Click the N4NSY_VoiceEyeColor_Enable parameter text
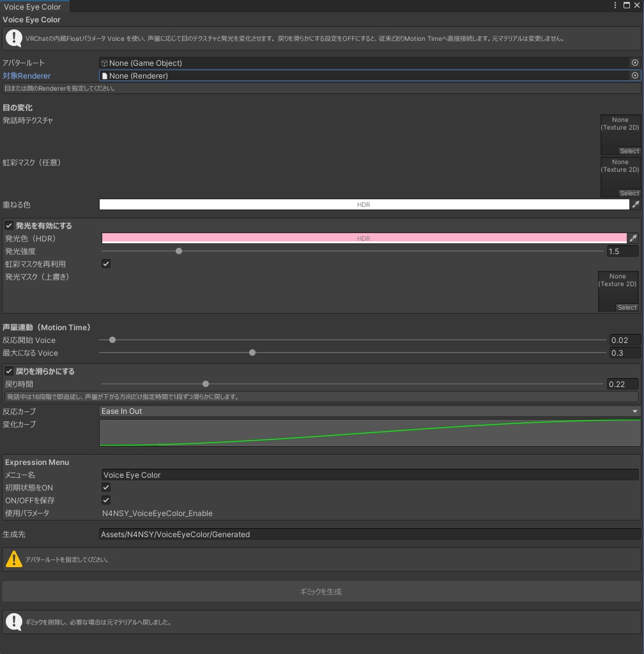 [x=157, y=513]
